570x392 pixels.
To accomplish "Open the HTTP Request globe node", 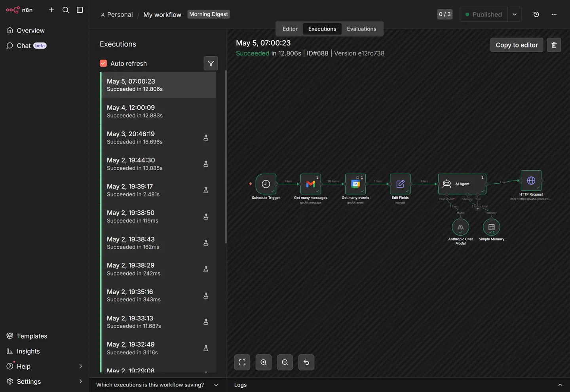I will click(531, 181).
